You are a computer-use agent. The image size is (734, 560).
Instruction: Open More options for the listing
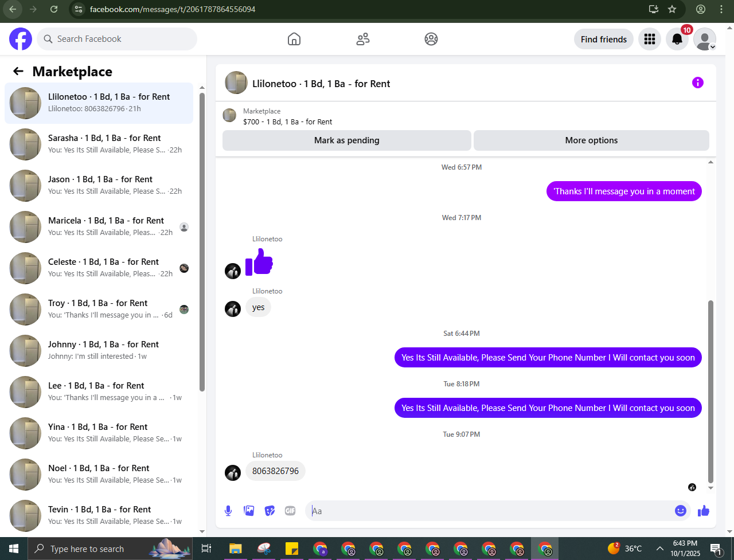591,140
